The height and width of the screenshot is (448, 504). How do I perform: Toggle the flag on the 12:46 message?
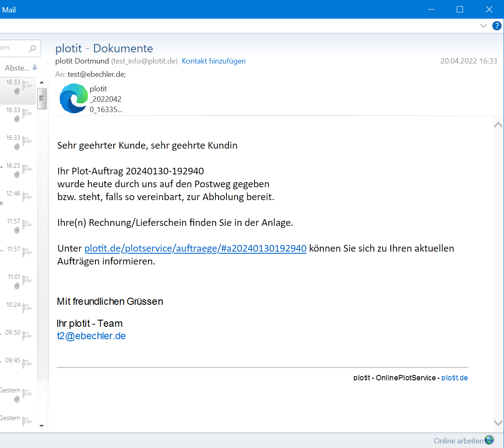27,196
